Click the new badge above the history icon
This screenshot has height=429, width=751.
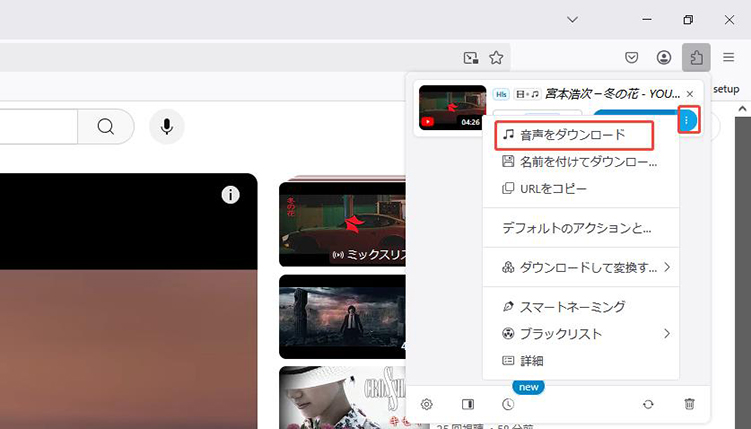(x=528, y=387)
